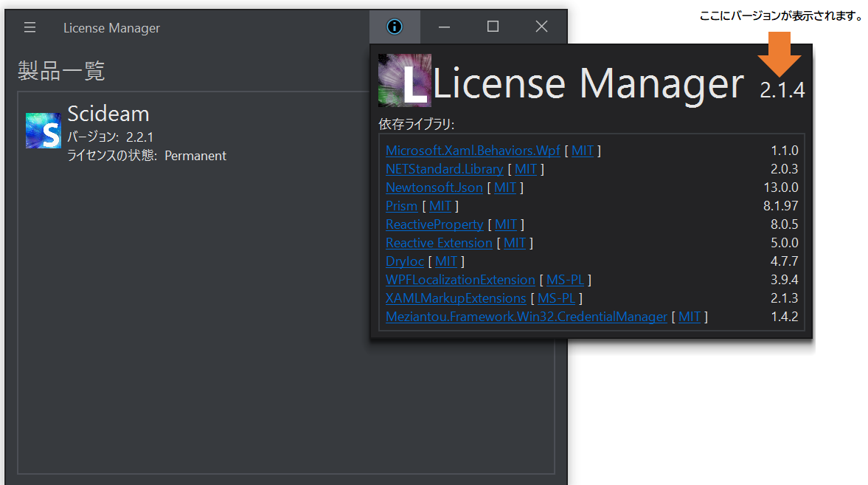The image size is (868, 485).
Task: Open the WPFLocalizationExtension link
Action: 461,280
